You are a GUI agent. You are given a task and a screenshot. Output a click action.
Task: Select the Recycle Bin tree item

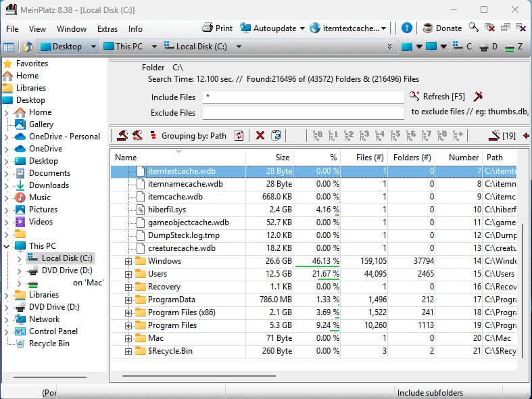pos(49,344)
